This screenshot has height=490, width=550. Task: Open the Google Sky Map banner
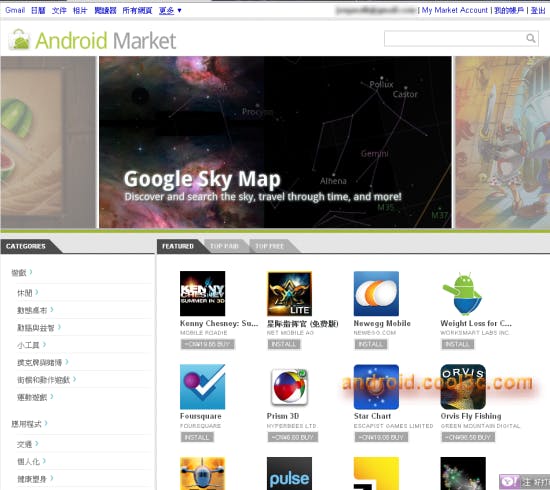(x=275, y=142)
